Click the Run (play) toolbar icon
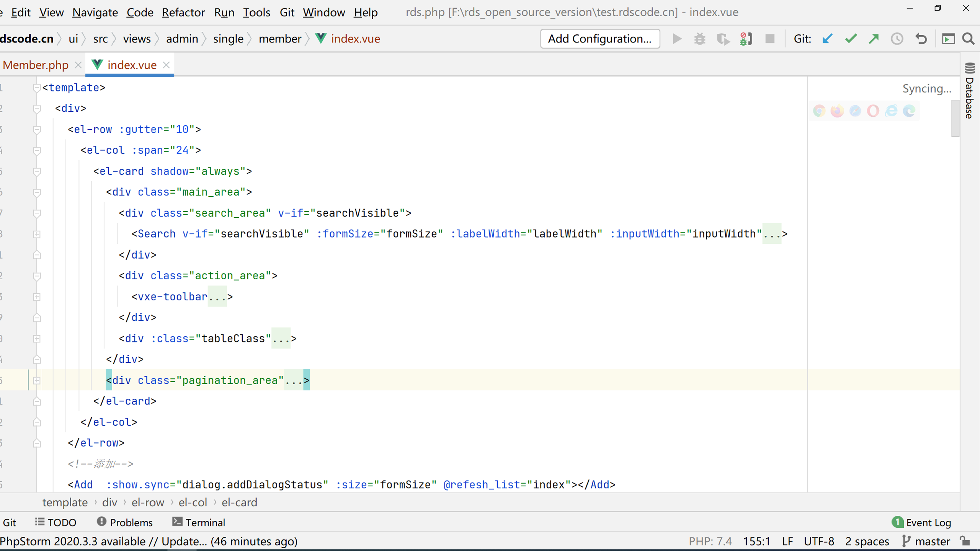Screen dimensions: 980x551 coord(677,39)
